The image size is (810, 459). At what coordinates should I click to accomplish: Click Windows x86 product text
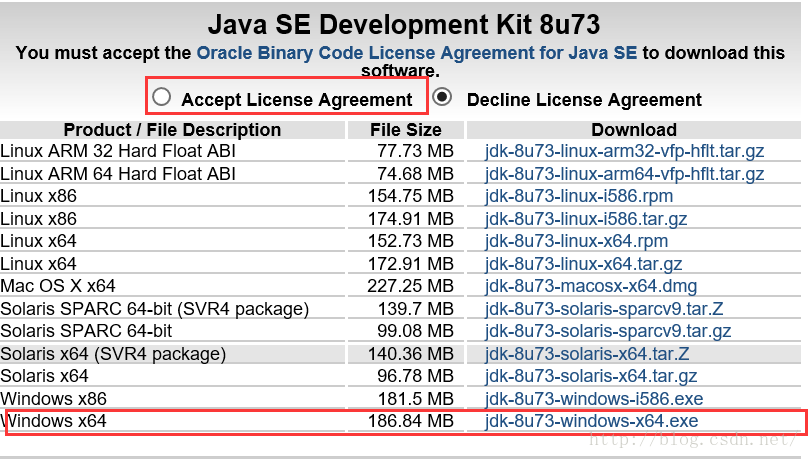[x=54, y=399]
